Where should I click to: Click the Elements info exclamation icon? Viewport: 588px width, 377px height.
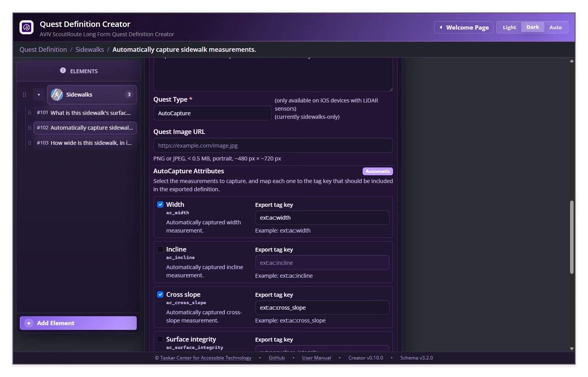63,70
